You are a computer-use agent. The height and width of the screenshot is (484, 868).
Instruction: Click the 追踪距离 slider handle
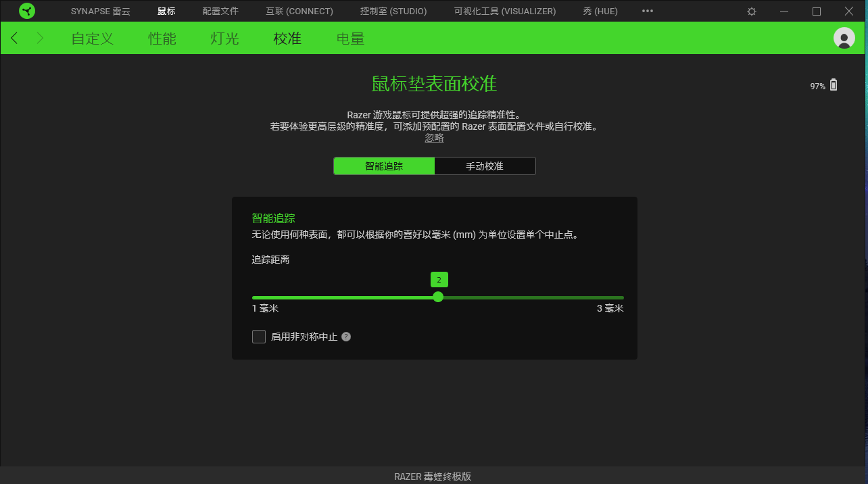pyautogui.click(x=438, y=297)
